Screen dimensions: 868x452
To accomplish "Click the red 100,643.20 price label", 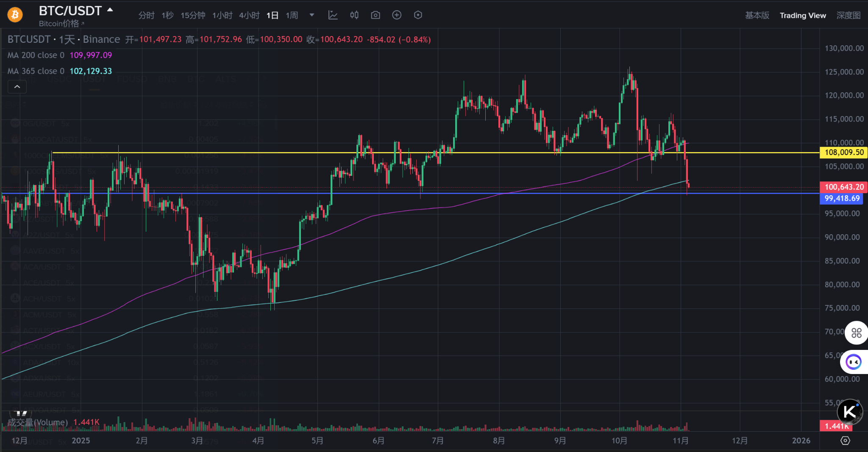I will pyautogui.click(x=843, y=187).
